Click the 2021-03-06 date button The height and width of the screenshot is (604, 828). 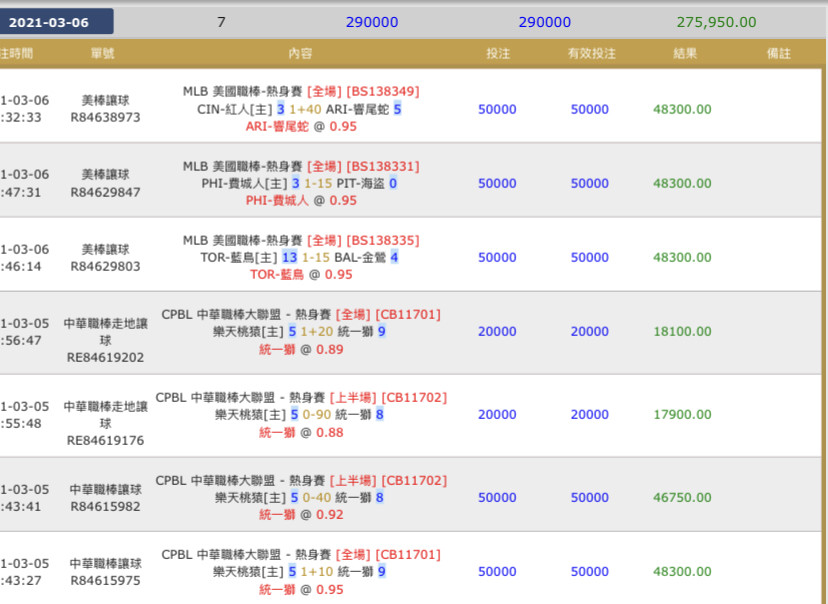[56, 22]
